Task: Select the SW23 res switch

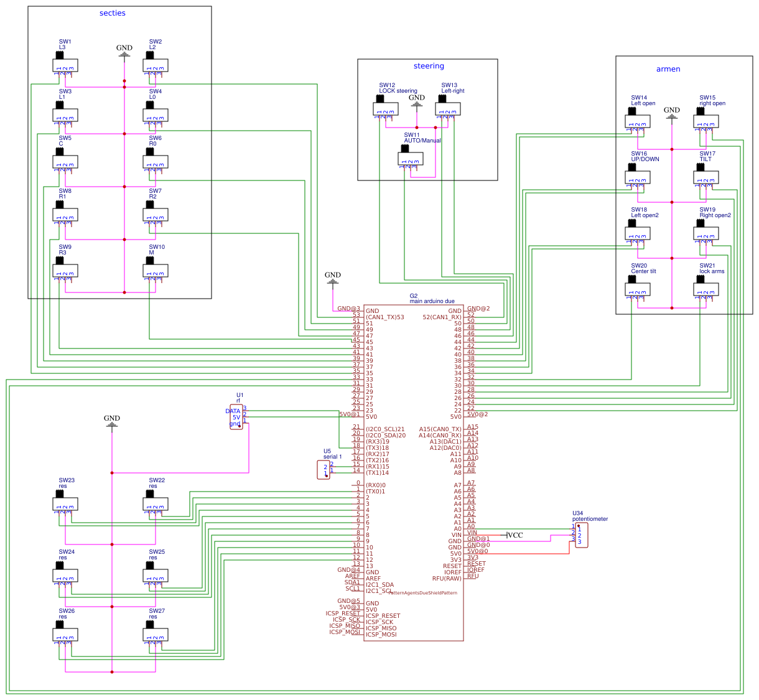Action: click(65, 503)
